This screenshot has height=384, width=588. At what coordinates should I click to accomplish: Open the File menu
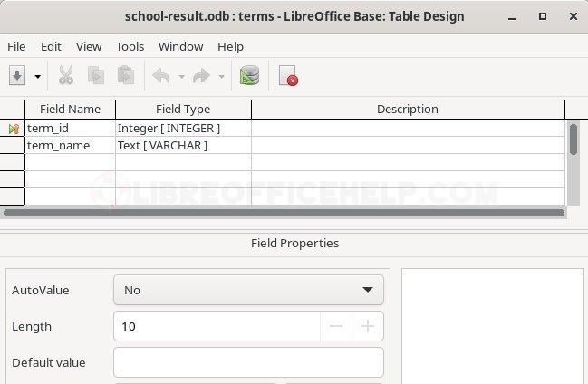click(x=16, y=46)
